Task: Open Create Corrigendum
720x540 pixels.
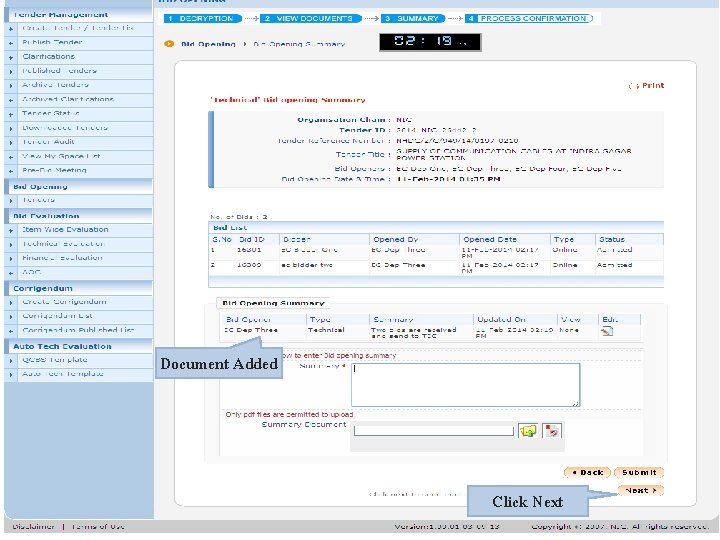Action: (x=64, y=302)
